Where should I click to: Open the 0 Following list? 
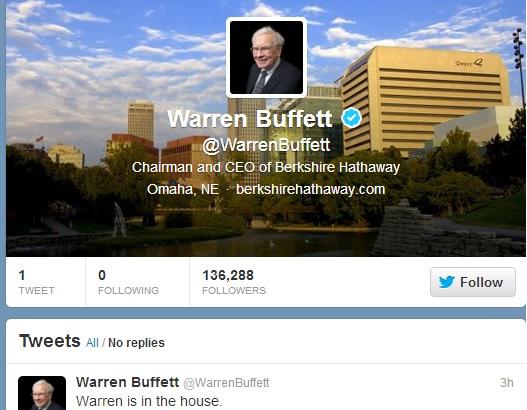[x=128, y=282]
